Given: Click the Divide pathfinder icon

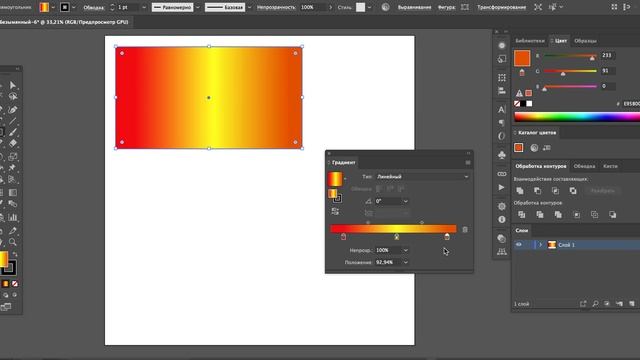Looking at the screenshot, I should click(522, 215).
